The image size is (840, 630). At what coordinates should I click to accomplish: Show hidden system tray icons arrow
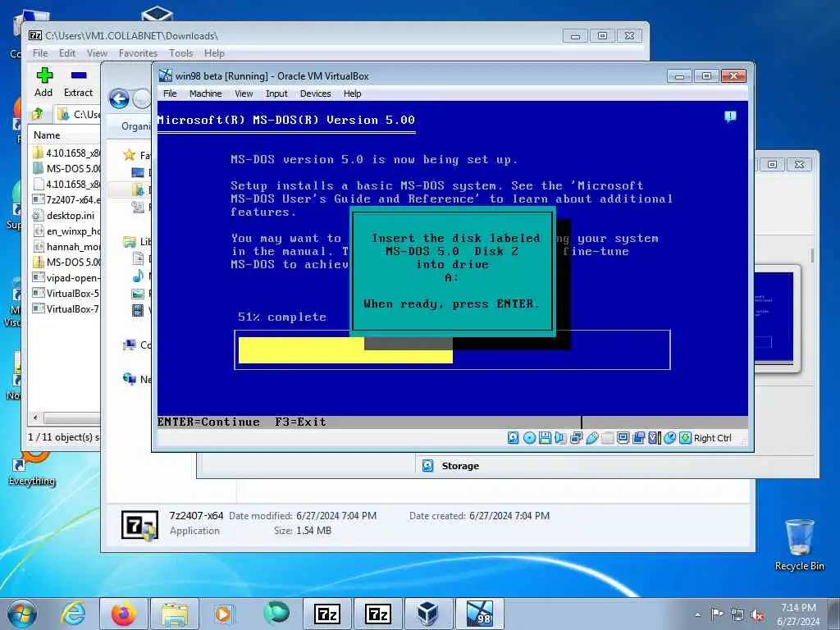(x=697, y=615)
